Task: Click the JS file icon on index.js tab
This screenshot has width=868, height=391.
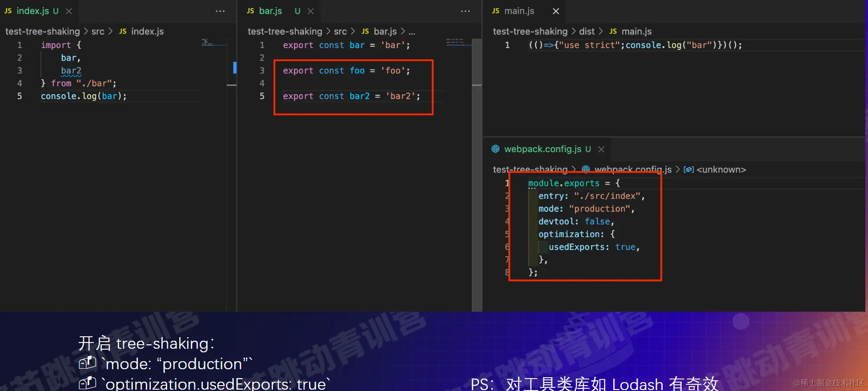Action: (8, 11)
